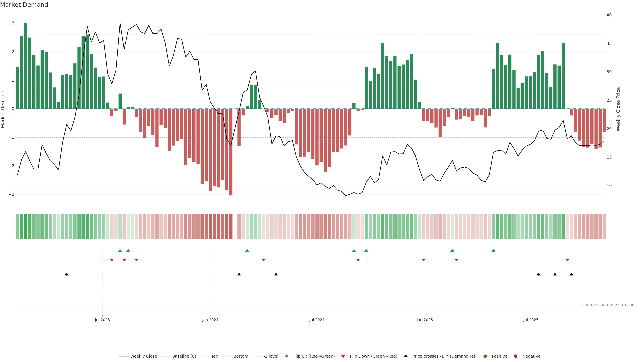Click the Weekly Close Price axis title
The width and height of the screenshot is (644, 362).
pos(618,109)
